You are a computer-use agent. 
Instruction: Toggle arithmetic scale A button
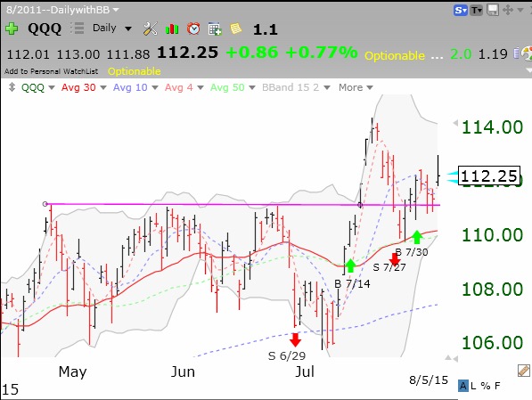(x=462, y=386)
